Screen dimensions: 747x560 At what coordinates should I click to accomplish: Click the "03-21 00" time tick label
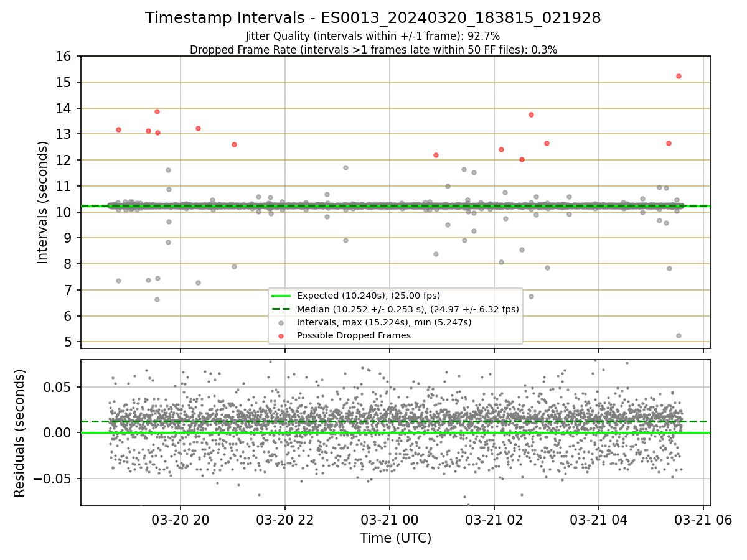pos(390,519)
